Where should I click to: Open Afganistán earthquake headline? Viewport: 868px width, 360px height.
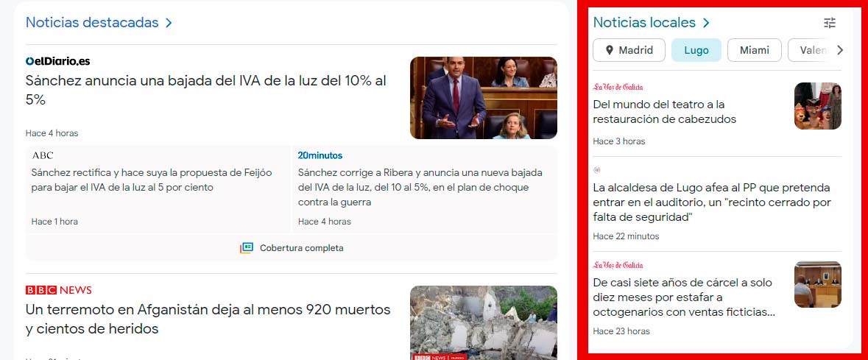208,319
